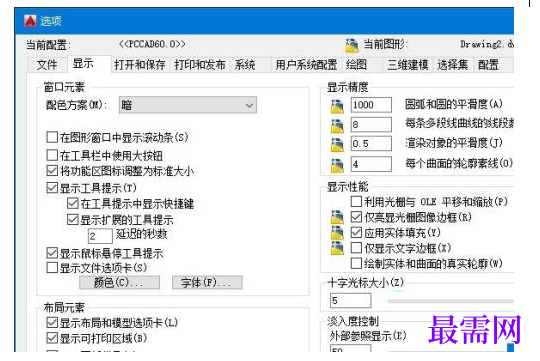Screen dimensions: 540x361
Task: Click the 渲染对象的平滑度(J) label
Action: point(454,143)
